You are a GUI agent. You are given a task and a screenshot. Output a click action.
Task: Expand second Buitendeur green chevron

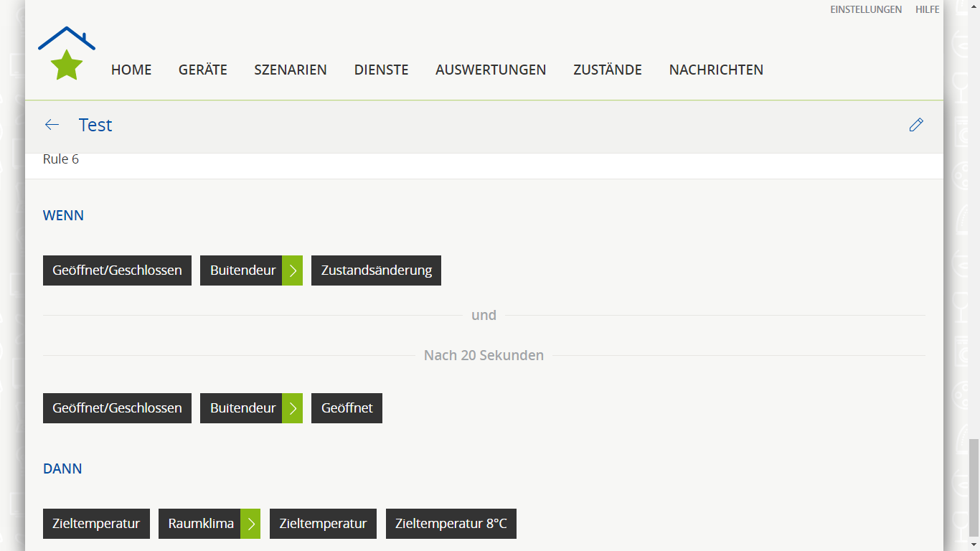click(x=292, y=408)
